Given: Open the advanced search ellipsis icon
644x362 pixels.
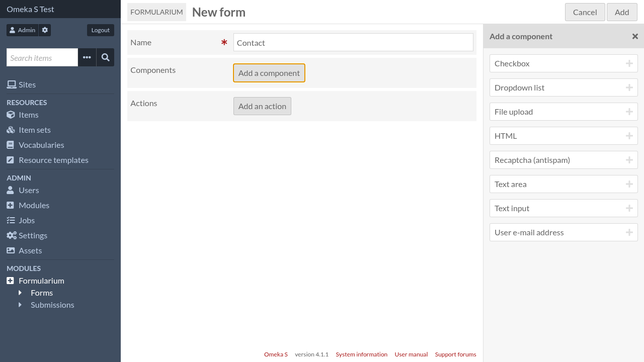Looking at the screenshot, I should (x=87, y=57).
